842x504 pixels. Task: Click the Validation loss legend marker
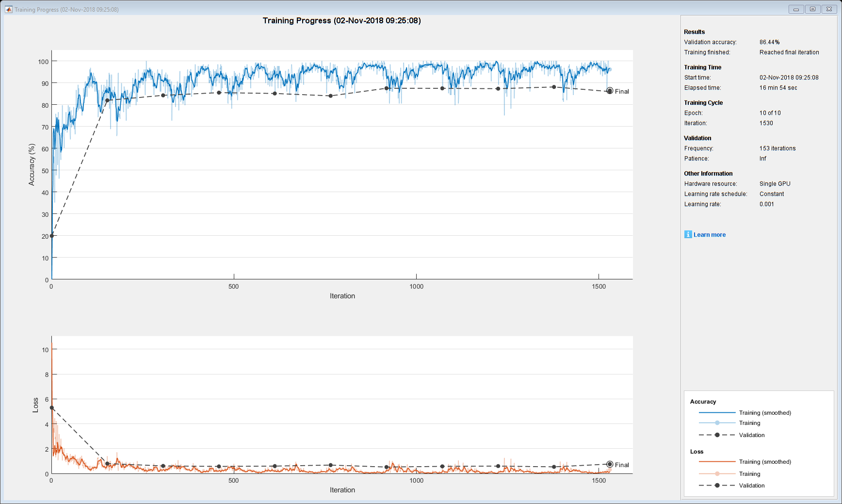point(717,486)
